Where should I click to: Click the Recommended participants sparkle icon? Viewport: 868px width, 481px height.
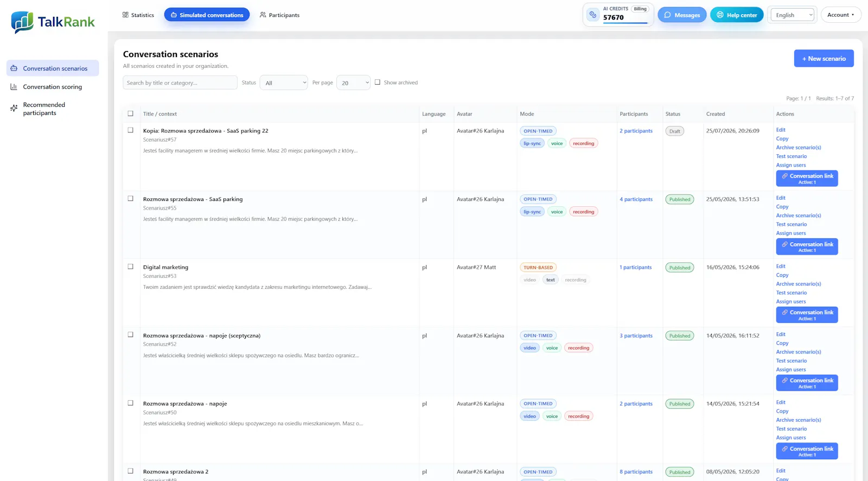click(x=14, y=109)
